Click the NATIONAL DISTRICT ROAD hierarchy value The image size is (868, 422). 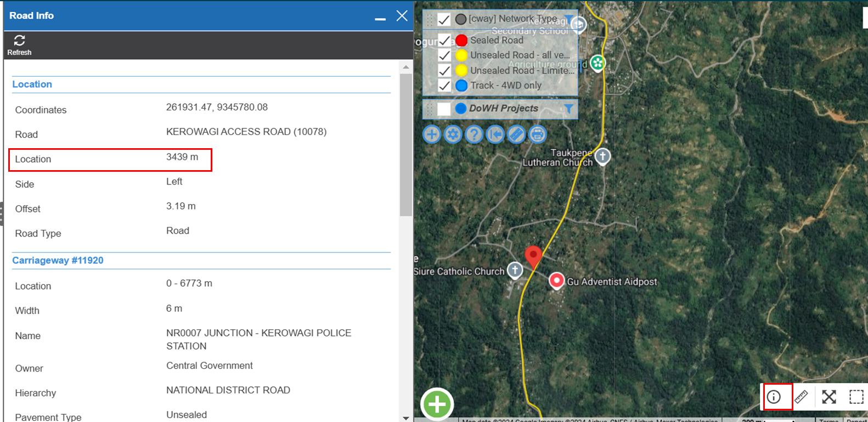click(228, 390)
